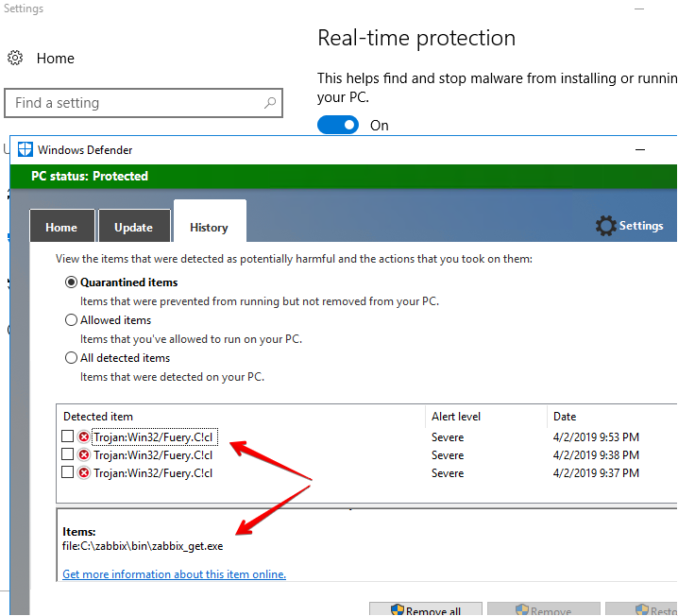This screenshot has height=616, width=678.
Task: Click the date 4/2/2019 9:53 PM
Action: [x=596, y=437]
